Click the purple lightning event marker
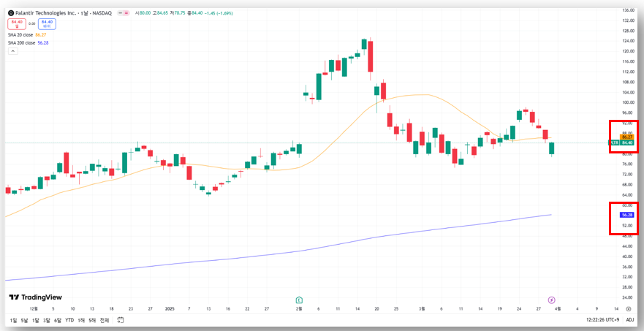This screenshot has height=331, width=644. (552, 300)
